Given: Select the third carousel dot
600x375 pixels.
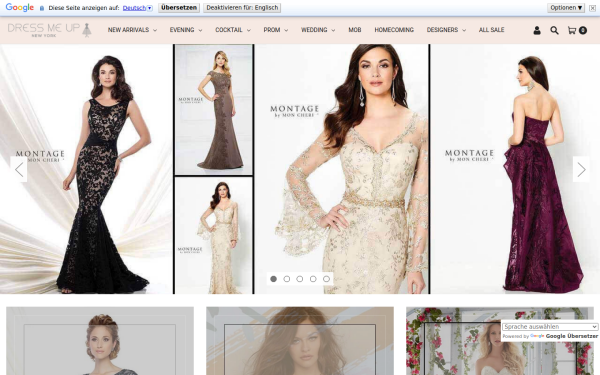Looking at the screenshot, I should point(300,279).
